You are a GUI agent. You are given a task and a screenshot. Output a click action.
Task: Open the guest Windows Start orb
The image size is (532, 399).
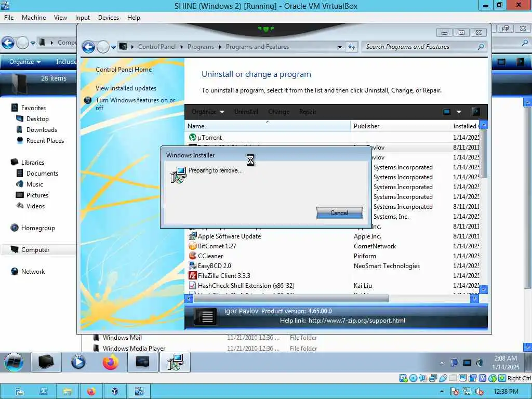click(x=14, y=362)
